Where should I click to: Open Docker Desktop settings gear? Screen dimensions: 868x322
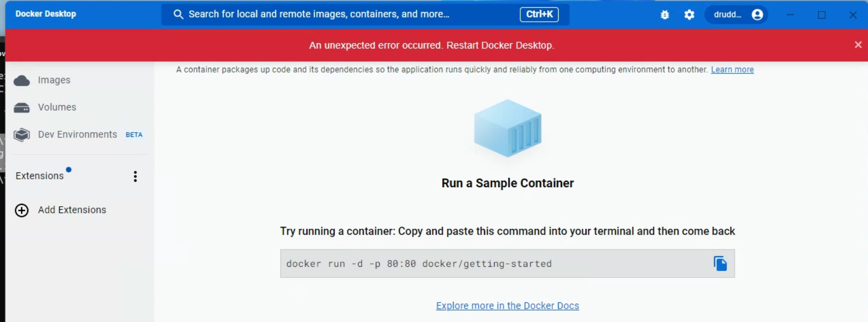(689, 14)
